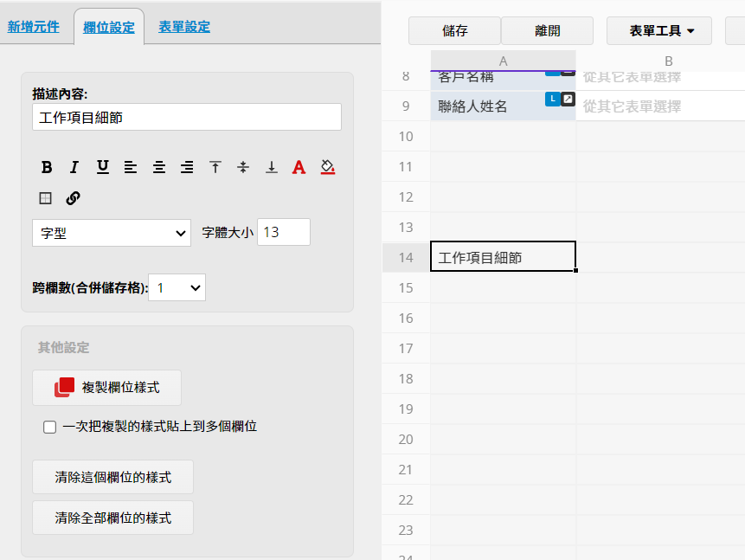Click the 描述內容 text input field
The image size is (745, 560).
point(187,117)
